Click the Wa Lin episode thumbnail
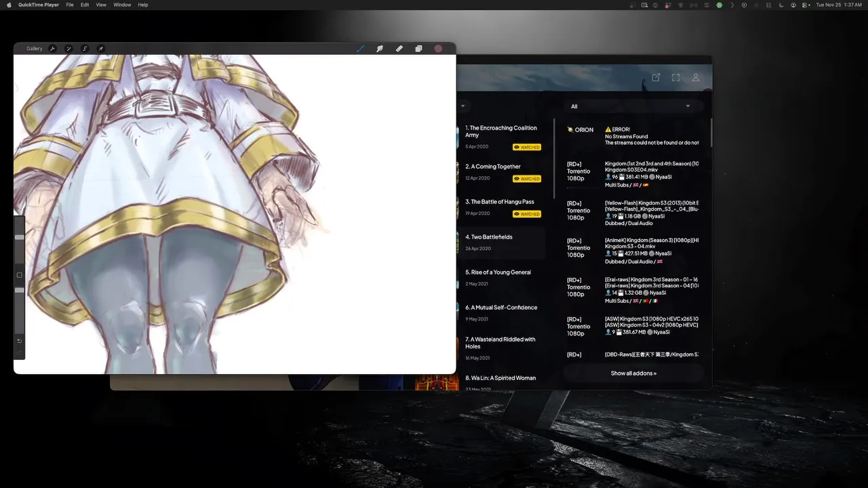The width and height of the screenshot is (868, 488). tap(437, 382)
